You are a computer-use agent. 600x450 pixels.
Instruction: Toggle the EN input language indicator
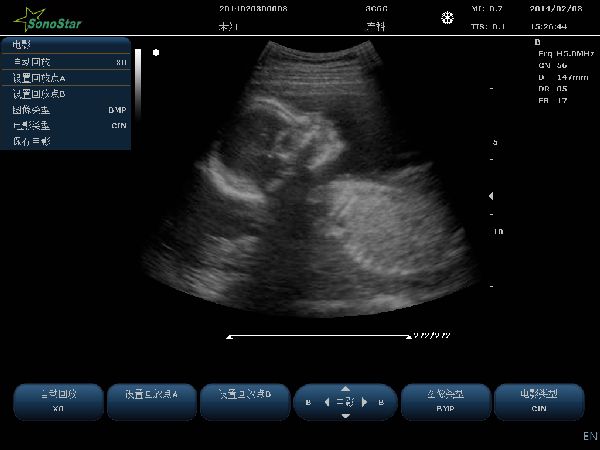tap(589, 437)
